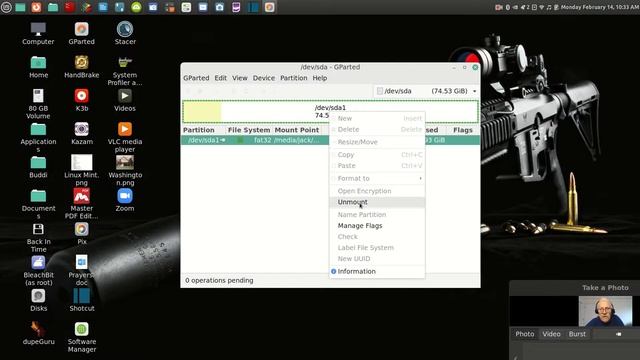
Task: Open the Device menu
Action: pyautogui.click(x=264, y=78)
